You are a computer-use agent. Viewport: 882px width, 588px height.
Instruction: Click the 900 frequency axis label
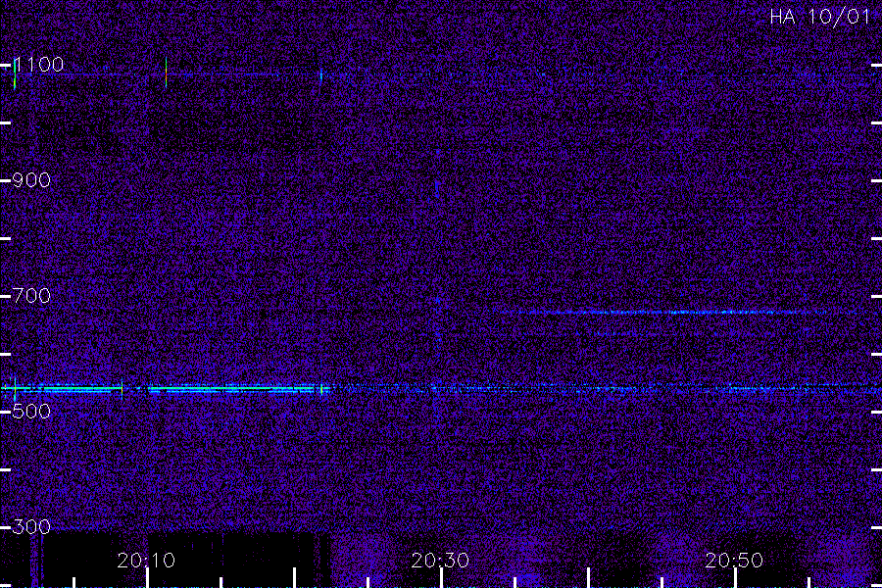(x=31, y=180)
